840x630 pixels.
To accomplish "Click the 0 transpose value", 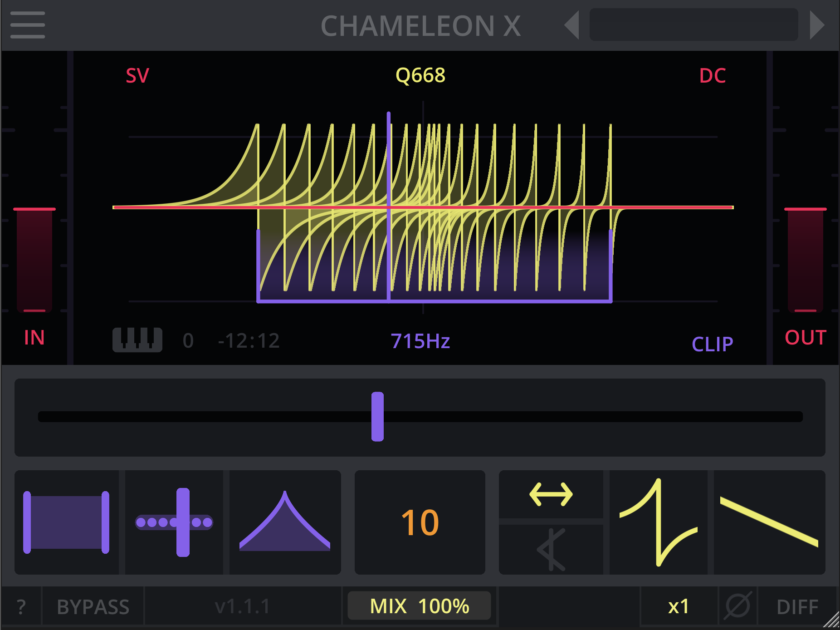I will point(188,341).
